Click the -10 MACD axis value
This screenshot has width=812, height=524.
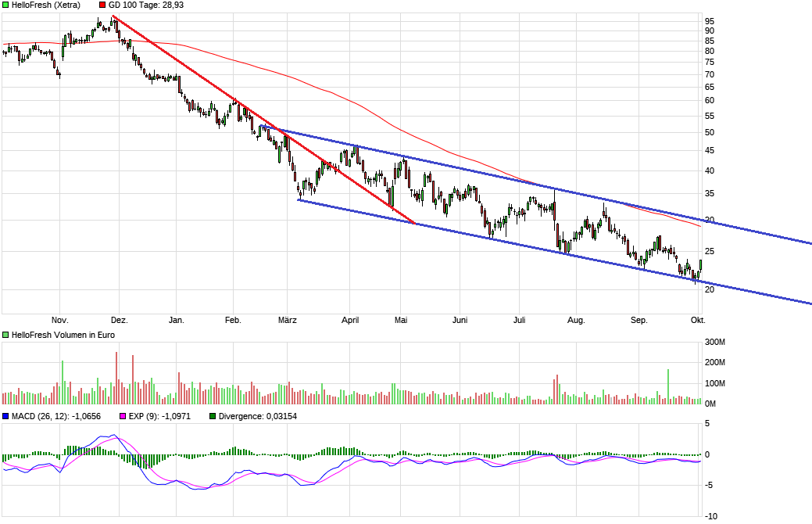(x=711, y=516)
